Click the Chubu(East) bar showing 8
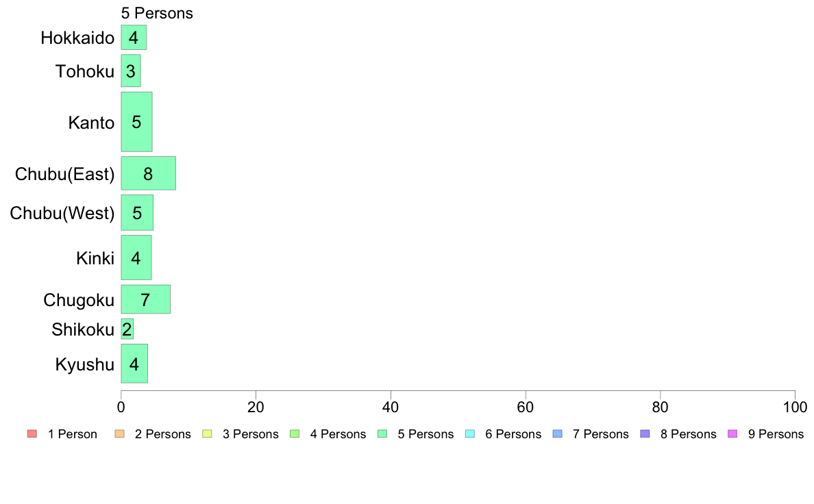Viewport: 814px width, 504px height. pos(149,173)
